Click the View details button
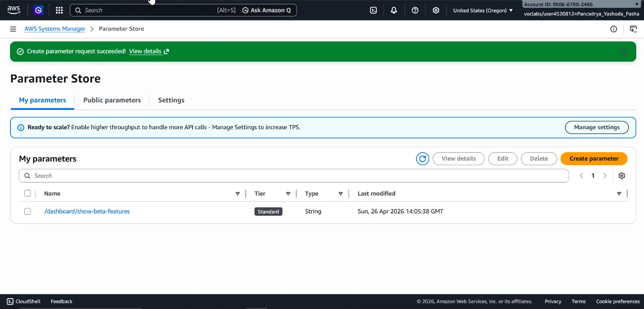644x309 pixels. point(458,159)
